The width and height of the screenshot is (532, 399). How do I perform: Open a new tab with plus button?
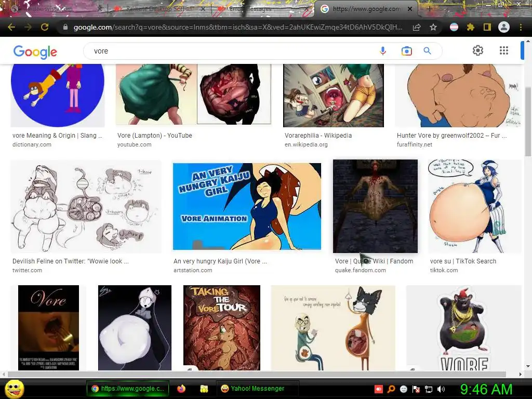[429, 9]
